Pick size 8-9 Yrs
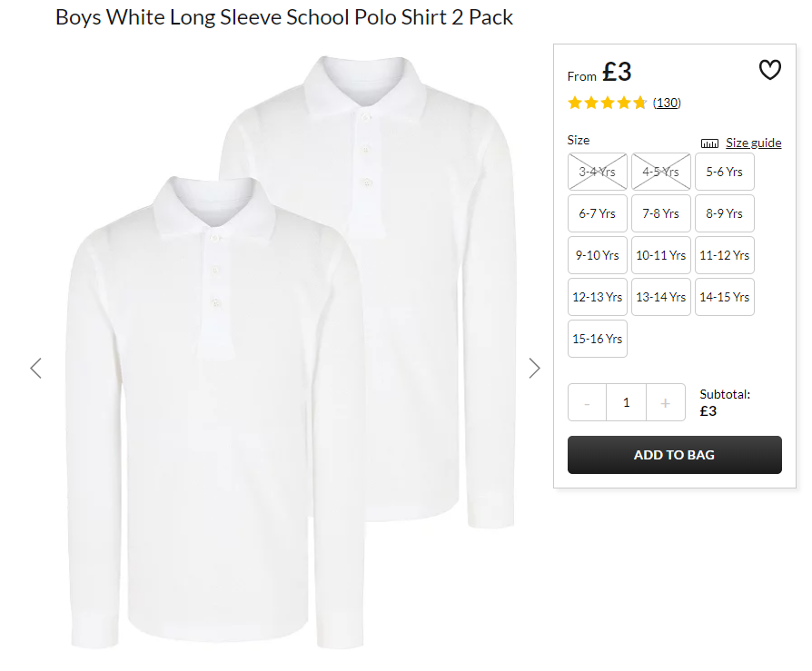This screenshot has width=812, height=671. coord(725,213)
